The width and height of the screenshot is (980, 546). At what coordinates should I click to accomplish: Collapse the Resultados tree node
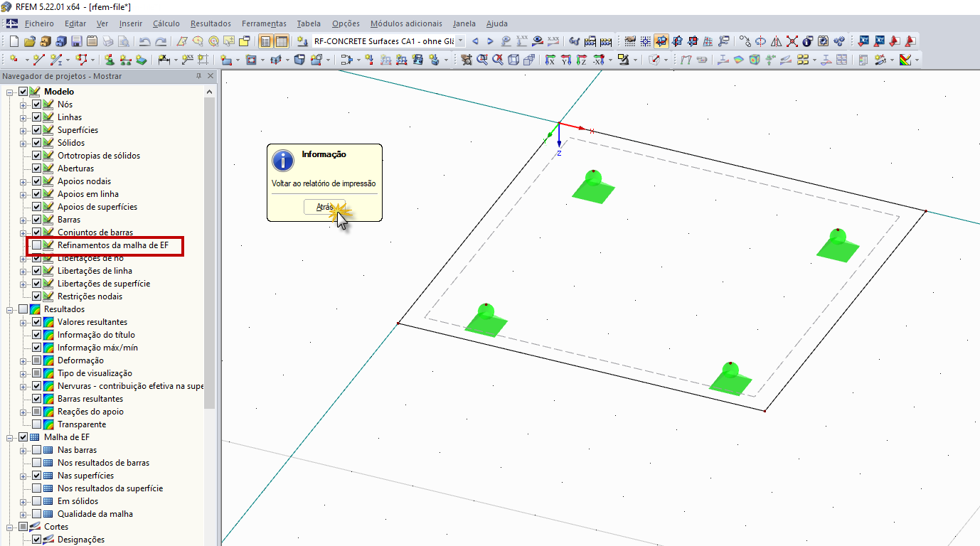click(10, 309)
